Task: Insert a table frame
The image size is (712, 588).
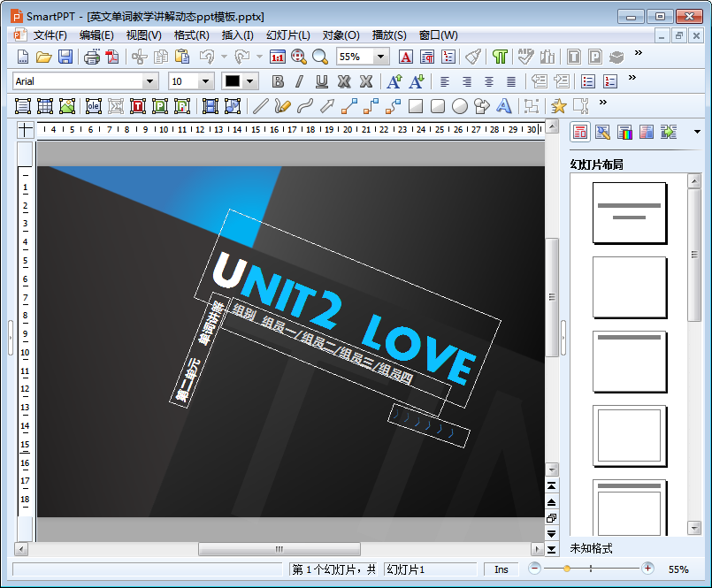Action: pyautogui.click(x=45, y=106)
